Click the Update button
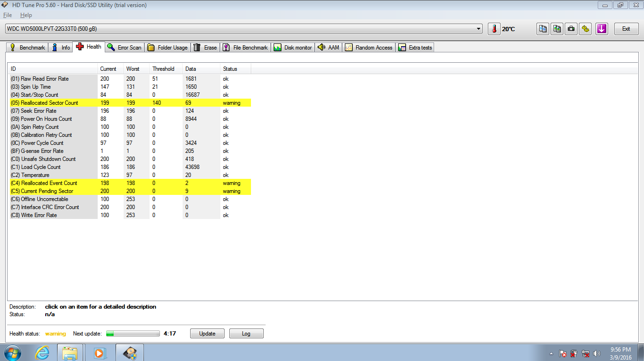This screenshot has width=644, height=361. coord(207,334)
